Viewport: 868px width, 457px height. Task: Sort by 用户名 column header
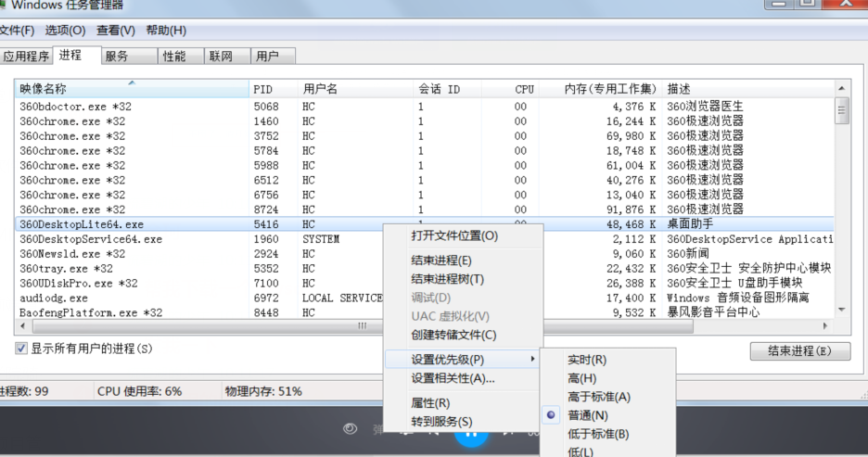click(355, 88)
